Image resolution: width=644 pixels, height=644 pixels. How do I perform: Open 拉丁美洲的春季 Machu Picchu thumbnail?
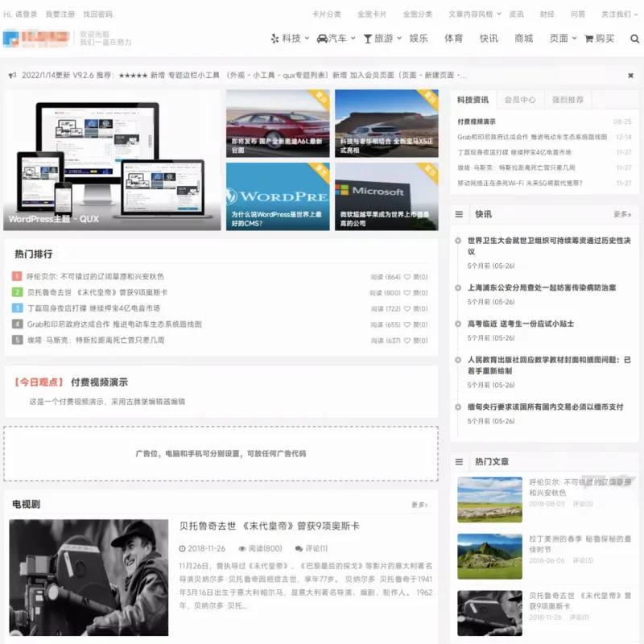coord(489,556)
